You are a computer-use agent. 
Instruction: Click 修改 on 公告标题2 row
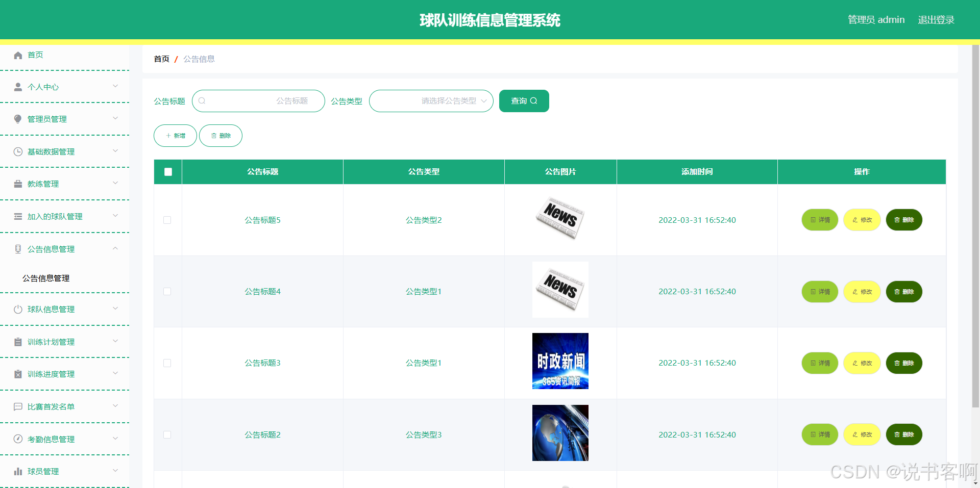point(862,434)
